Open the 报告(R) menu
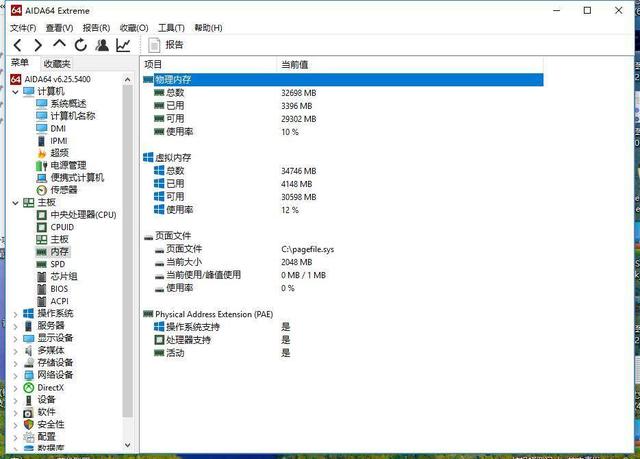 click(96, 28)
